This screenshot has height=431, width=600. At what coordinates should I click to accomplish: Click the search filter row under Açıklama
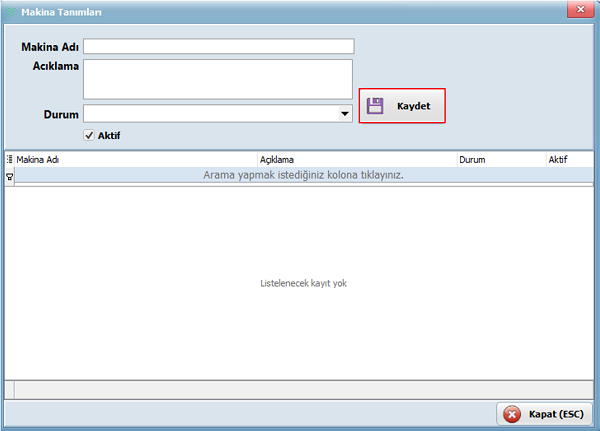(355, 175)
